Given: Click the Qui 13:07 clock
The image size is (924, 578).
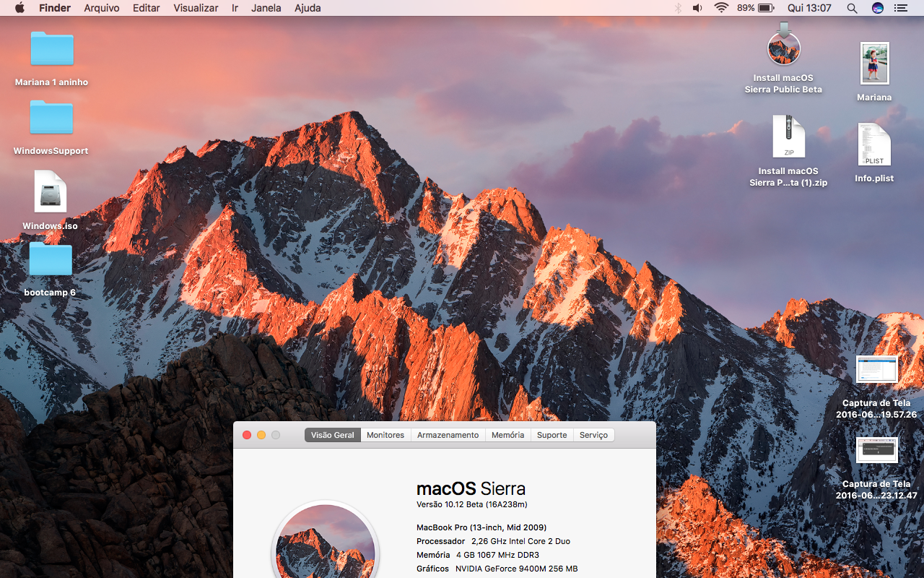Looking at the screenshot, I should pyautogui.click(x=809, y=8).
